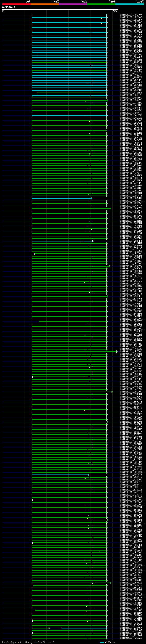Screen dimensions: 146x644
Task: Select hit label UniRef100_Q3HVP0
Action: tap(131, 27)
